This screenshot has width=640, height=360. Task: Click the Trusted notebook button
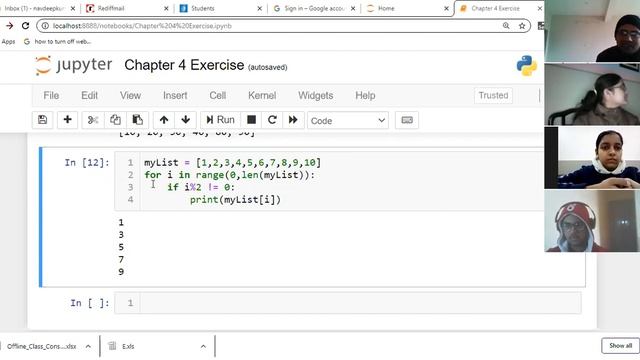coord(493,96)
